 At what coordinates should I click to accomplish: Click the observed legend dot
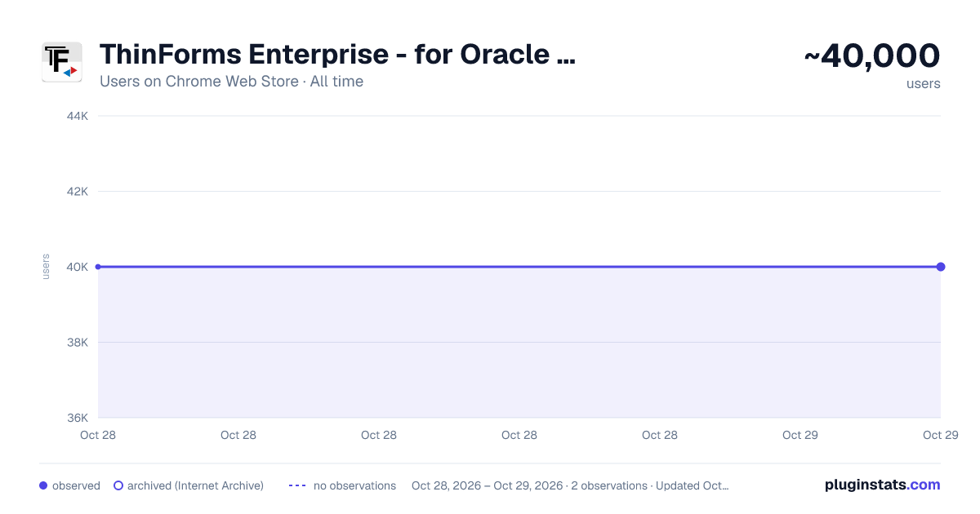click(x=43, y=485)
